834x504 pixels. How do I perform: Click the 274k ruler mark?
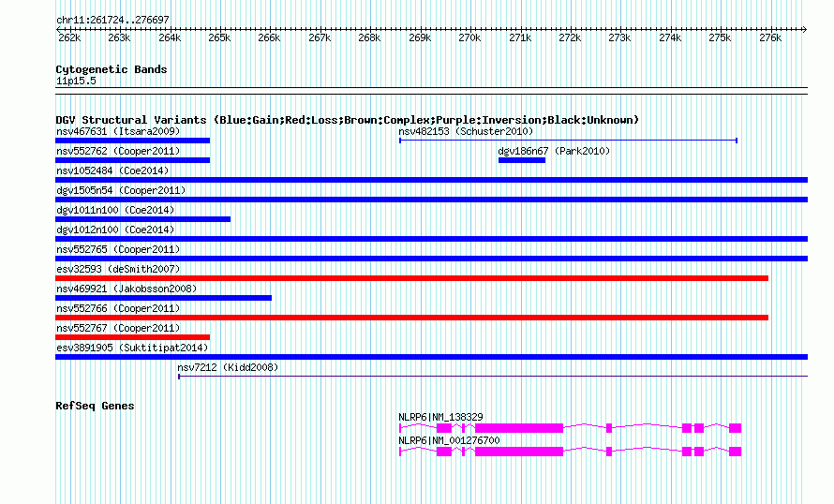[670, 37]
